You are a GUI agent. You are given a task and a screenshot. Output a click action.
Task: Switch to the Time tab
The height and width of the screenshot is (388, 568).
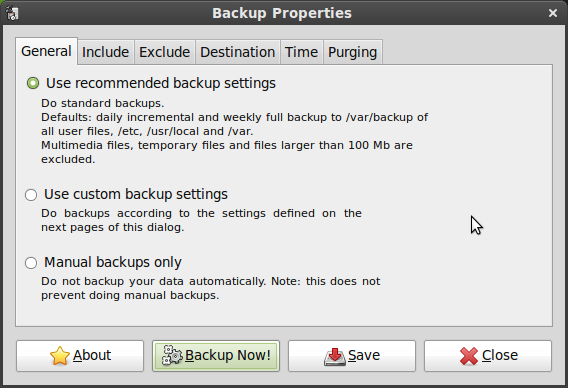301,52
